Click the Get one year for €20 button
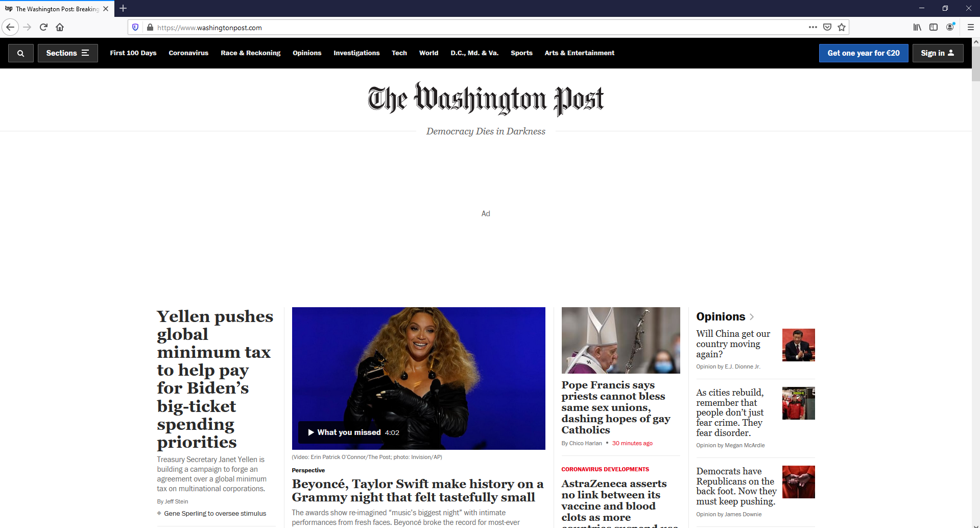The image size is (980, 528). tap(863, 53)
